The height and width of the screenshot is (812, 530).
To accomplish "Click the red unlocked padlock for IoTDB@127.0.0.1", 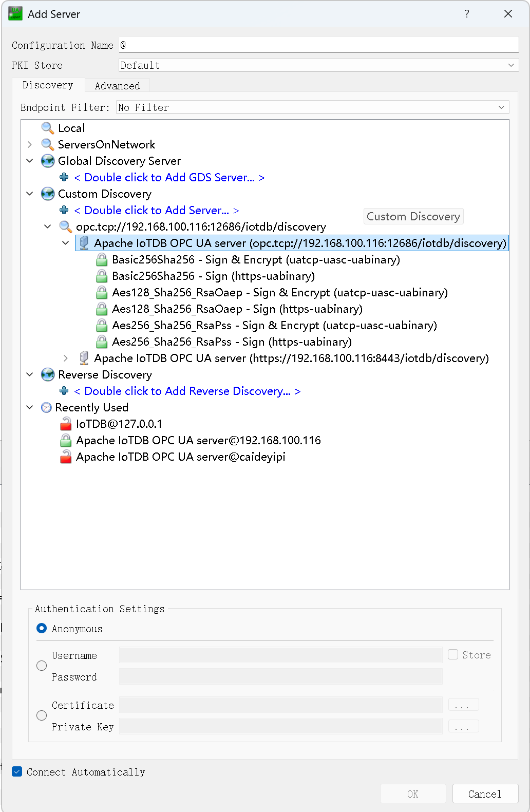I will 66,424.
